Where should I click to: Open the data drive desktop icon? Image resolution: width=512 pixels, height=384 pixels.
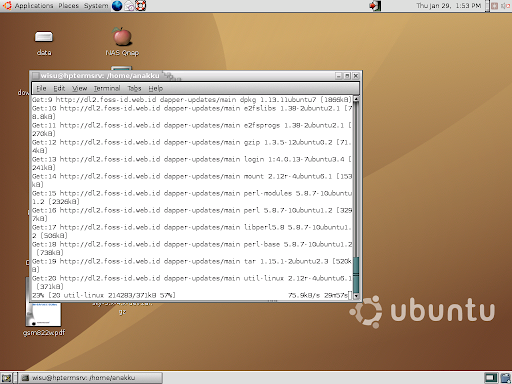(x=44, y=43)
